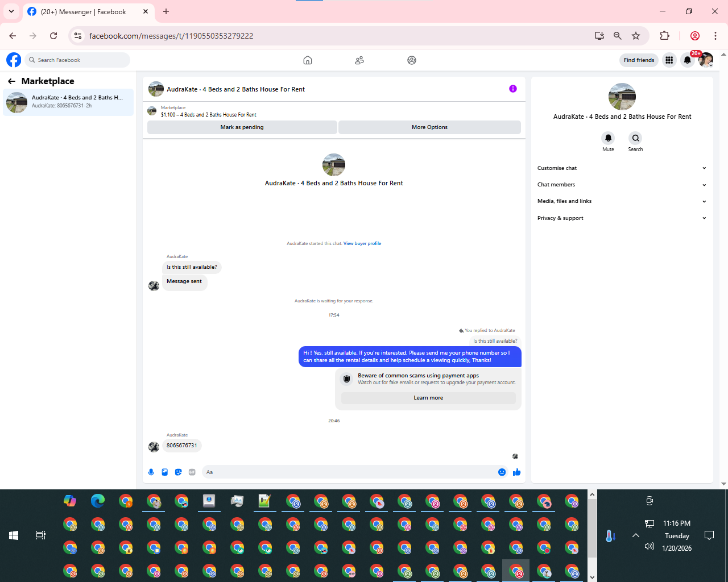The height and width of the screenshot is (582, 728).
Task: Open the Friends icon in top navigation
Action: (x=359, y=60)
